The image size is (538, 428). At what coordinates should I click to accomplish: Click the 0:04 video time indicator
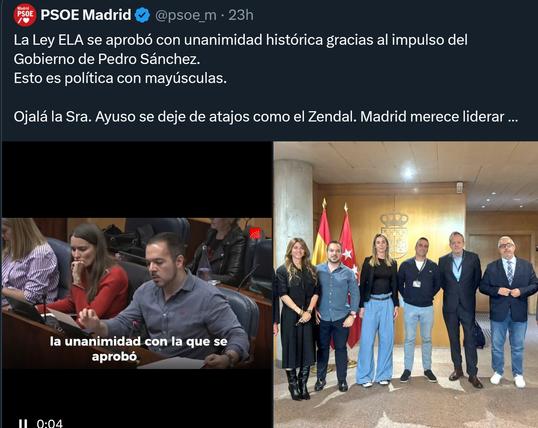pos(50,423)
